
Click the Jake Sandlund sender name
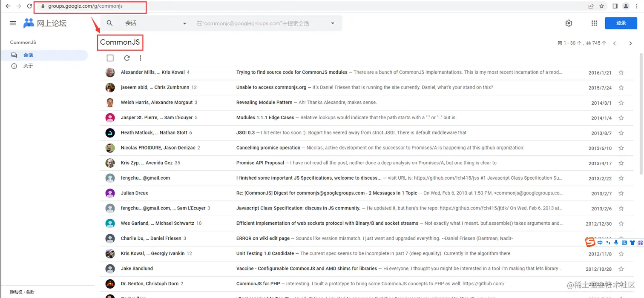137,269
